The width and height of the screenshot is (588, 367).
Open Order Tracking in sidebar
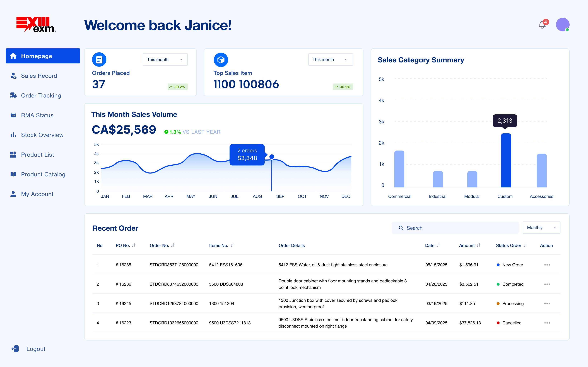point(41,95)
